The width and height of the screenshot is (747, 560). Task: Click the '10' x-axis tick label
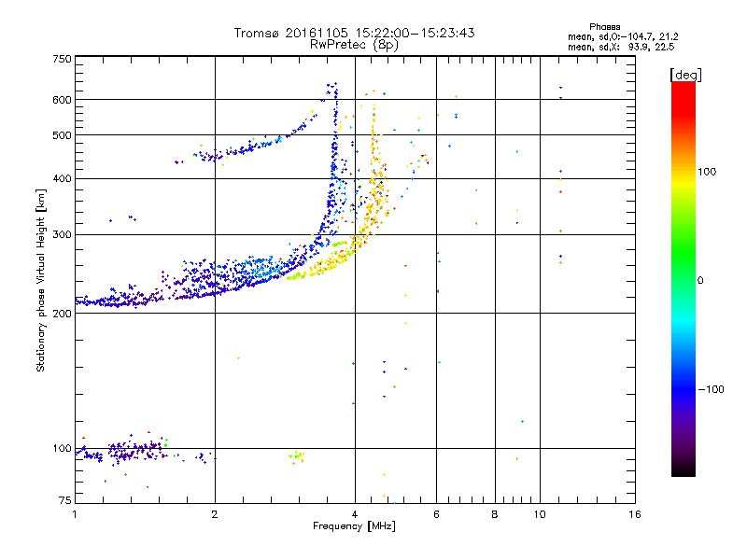(x=540, y=514)
